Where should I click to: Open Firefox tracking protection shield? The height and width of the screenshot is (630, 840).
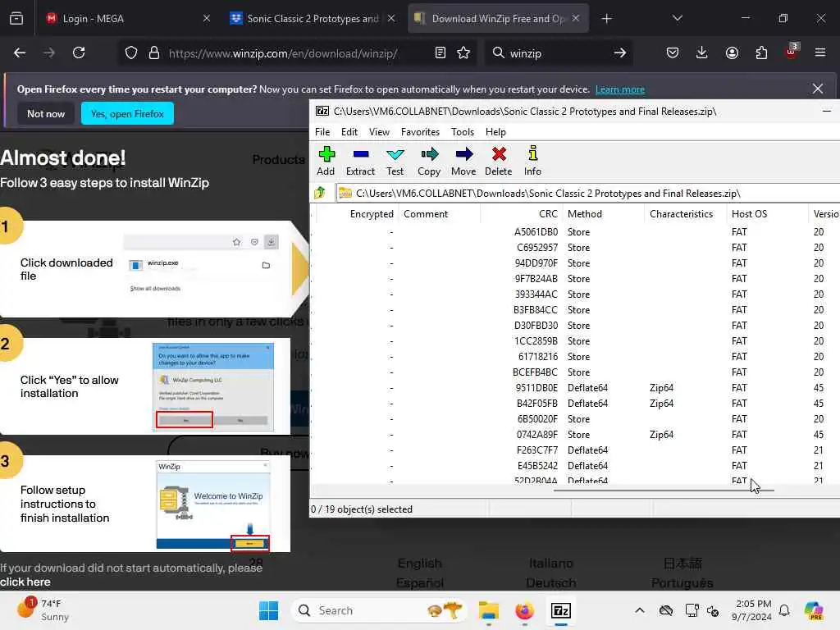131,53
